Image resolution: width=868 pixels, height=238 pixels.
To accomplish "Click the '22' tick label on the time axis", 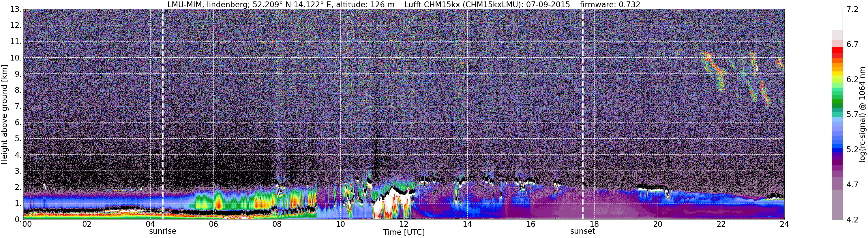I will (721, 224).
